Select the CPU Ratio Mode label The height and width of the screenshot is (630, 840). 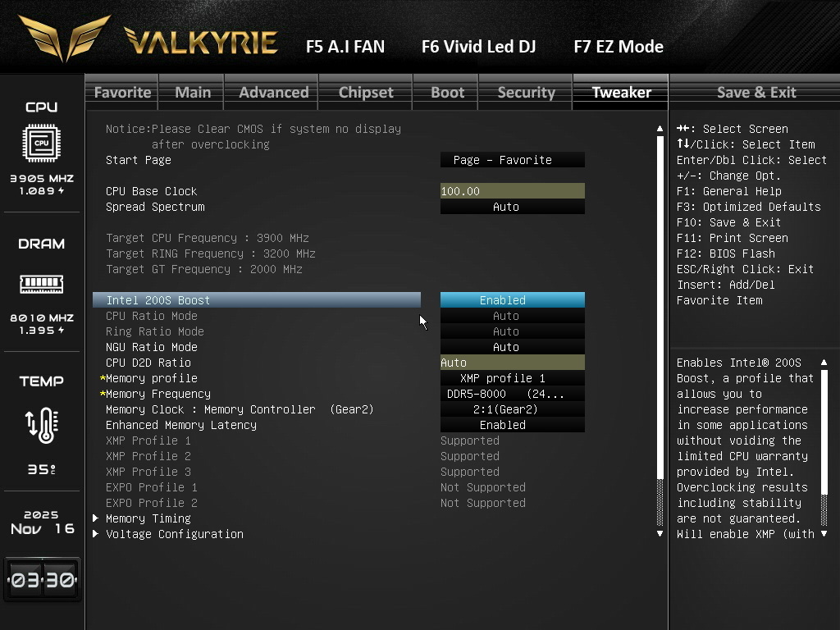click(x=152, y=316)
